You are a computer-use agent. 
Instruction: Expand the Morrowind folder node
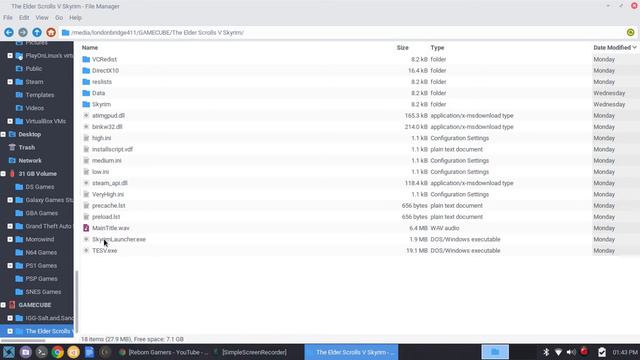click(10, 239)
